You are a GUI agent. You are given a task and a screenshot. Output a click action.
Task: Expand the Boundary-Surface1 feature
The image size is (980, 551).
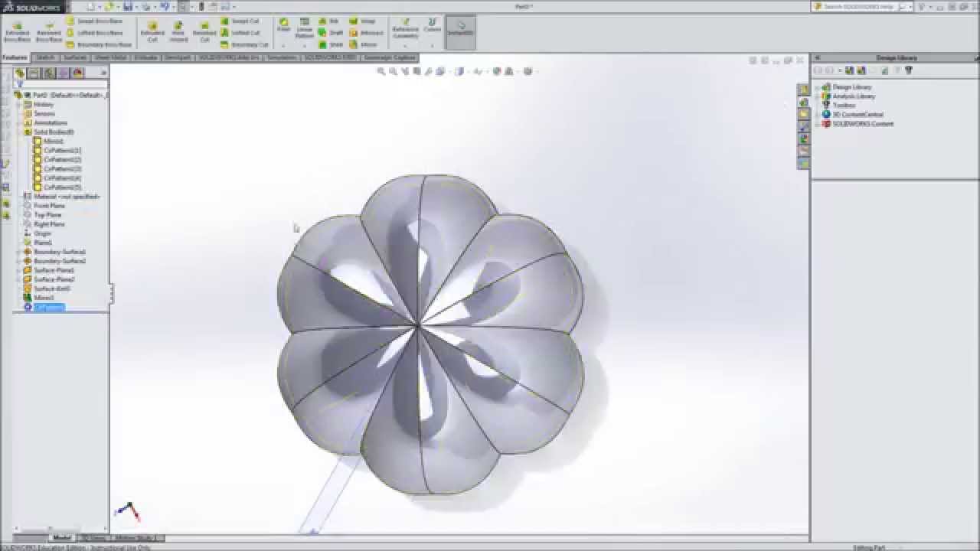pyautogui.click(x=18, y=252)
